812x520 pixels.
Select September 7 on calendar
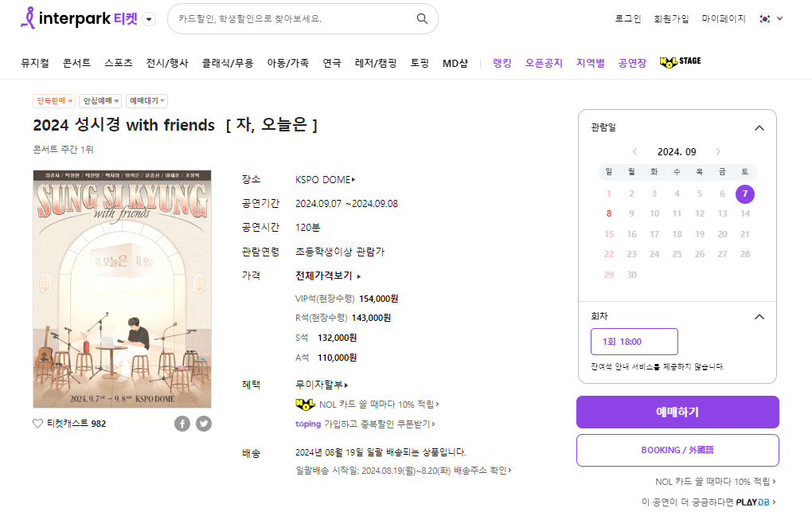click(x=744, y=194)
